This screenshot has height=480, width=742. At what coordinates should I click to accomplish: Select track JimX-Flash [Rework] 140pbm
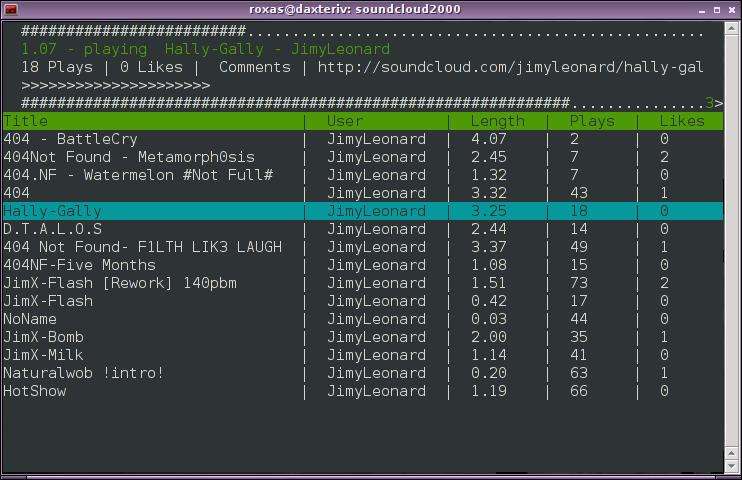[x=362, y=283]
